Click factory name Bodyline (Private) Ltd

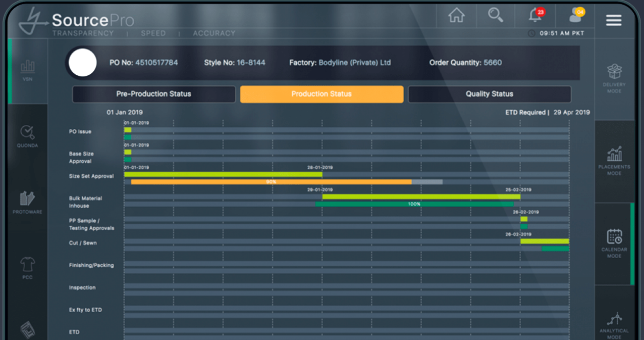(x=355, y=63)
